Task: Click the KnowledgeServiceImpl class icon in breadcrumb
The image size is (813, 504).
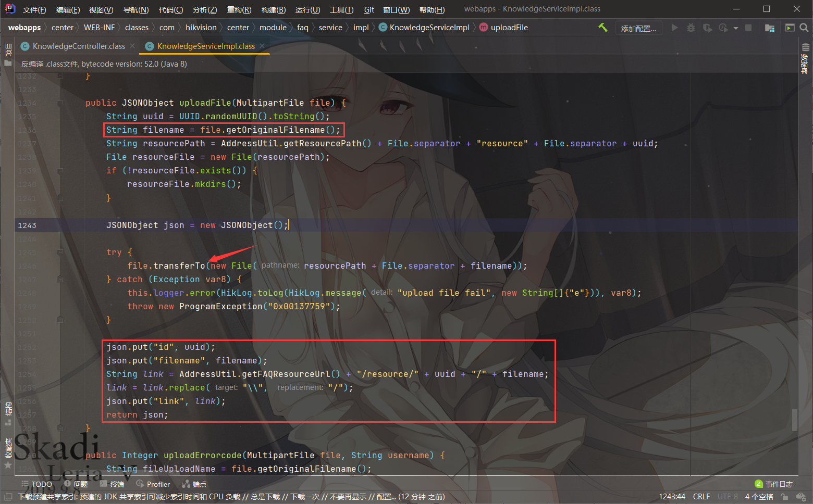Action: point(383,28)
